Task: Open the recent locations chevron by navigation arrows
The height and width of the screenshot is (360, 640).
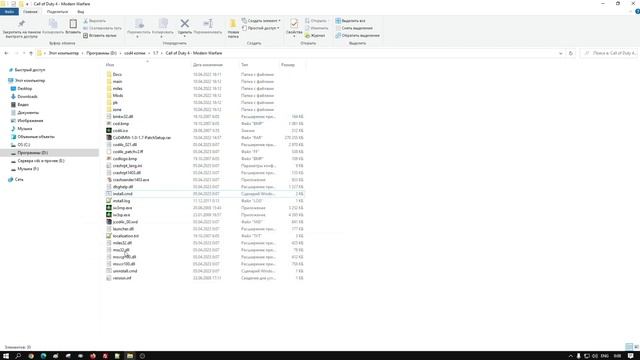Action: click(x=24, y=53)
